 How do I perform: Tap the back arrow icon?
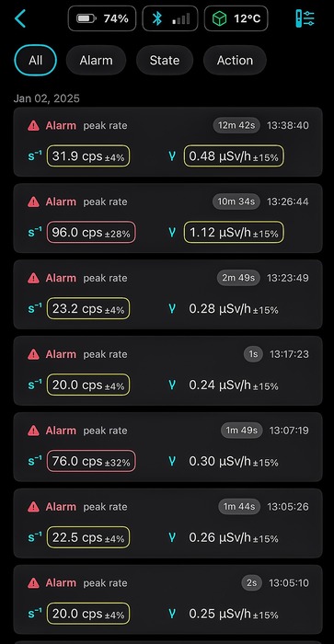(19, 18)
